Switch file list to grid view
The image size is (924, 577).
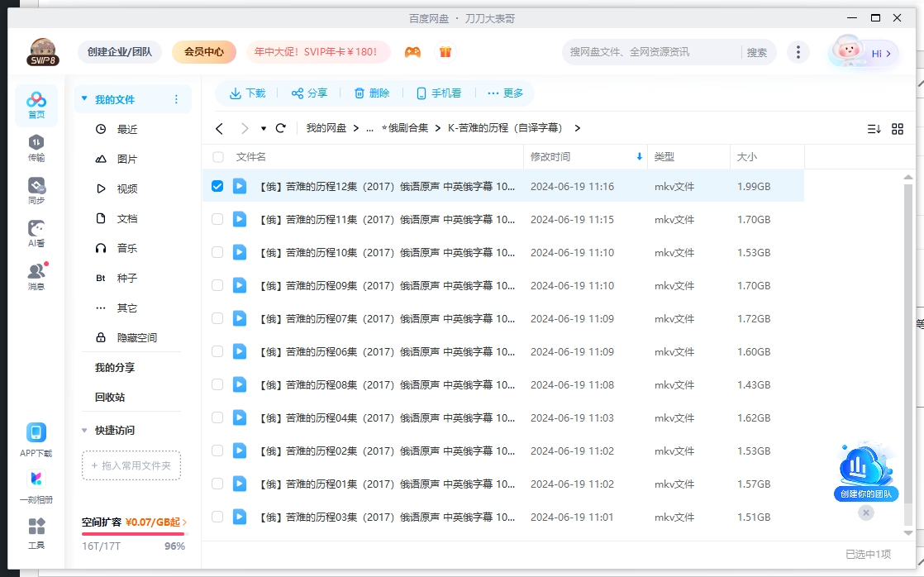pos(898,128)
